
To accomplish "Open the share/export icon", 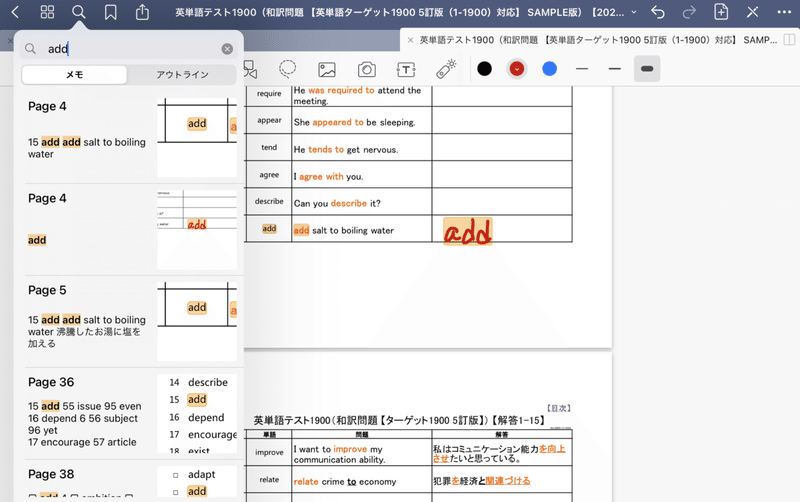I will pyautogui.click(x=142, y=12).
